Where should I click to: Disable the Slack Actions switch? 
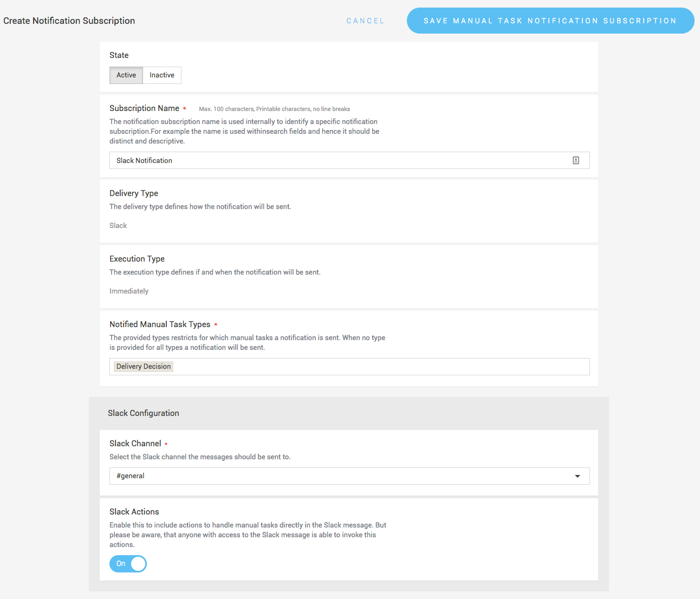128,564
